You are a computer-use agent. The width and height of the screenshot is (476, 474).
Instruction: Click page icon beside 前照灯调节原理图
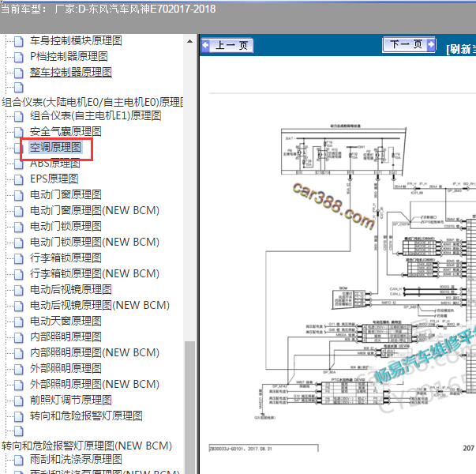click(x=18, y=401)
